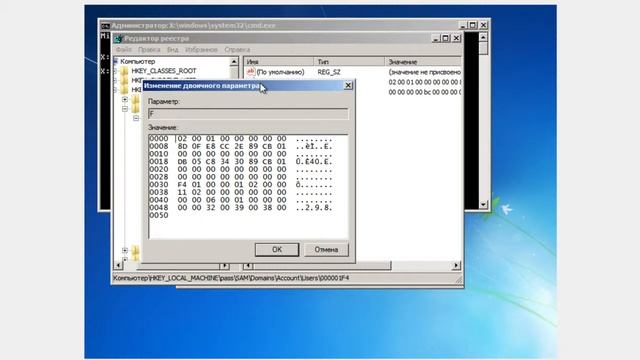Click the cmd.exe window title icon
Screen dimensions: 640x360
click(x=105, y=25)
